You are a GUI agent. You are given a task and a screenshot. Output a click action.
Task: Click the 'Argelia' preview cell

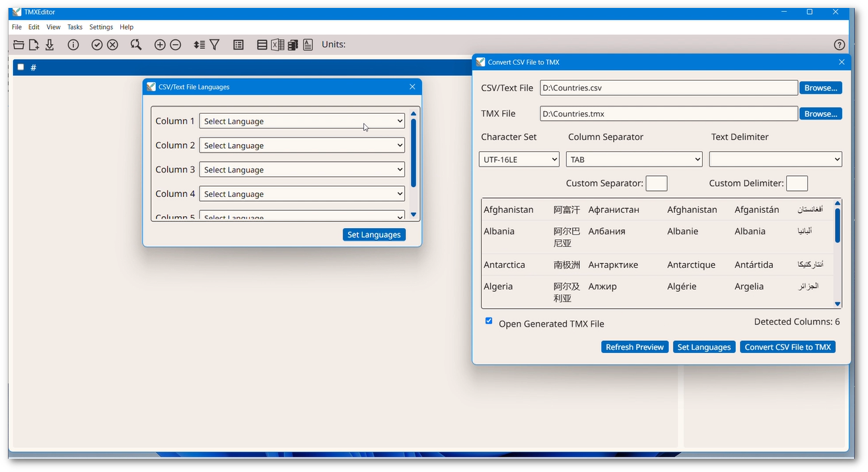point(749,286)
